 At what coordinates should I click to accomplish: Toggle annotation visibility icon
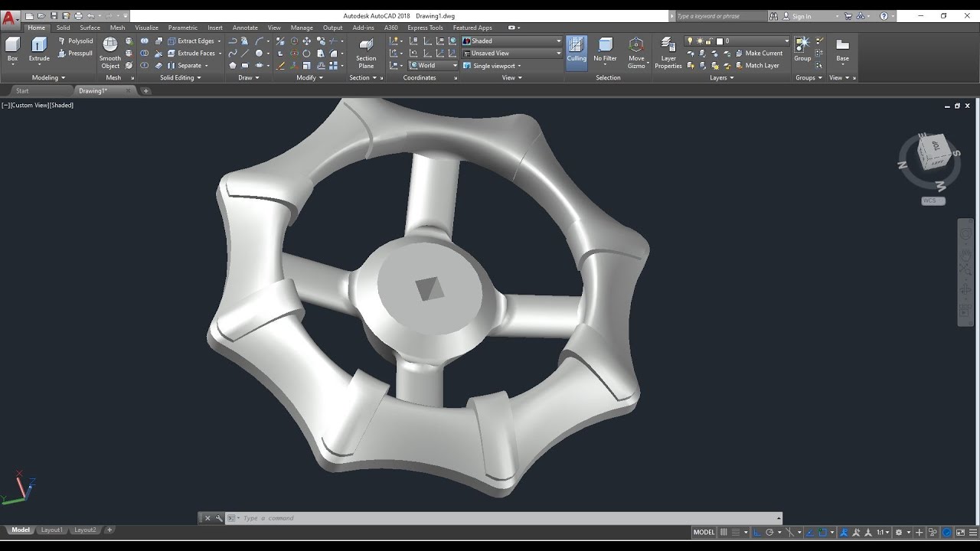pyautogui.click(x=844, y=533)
